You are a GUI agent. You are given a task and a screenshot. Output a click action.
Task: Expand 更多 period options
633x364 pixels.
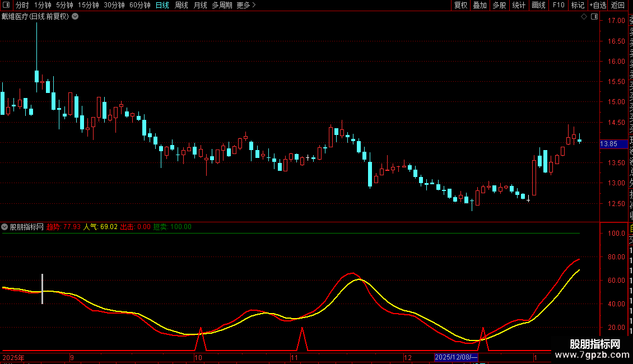click(246, 5)
